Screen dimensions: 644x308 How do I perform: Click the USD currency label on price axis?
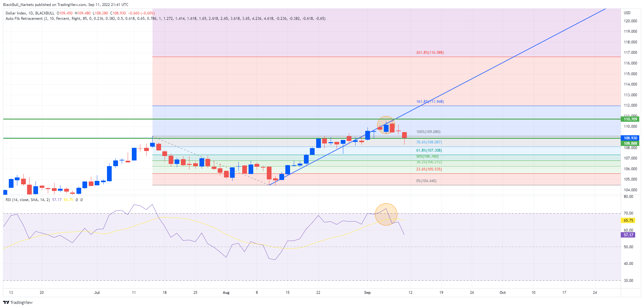(x=627, y=13)
